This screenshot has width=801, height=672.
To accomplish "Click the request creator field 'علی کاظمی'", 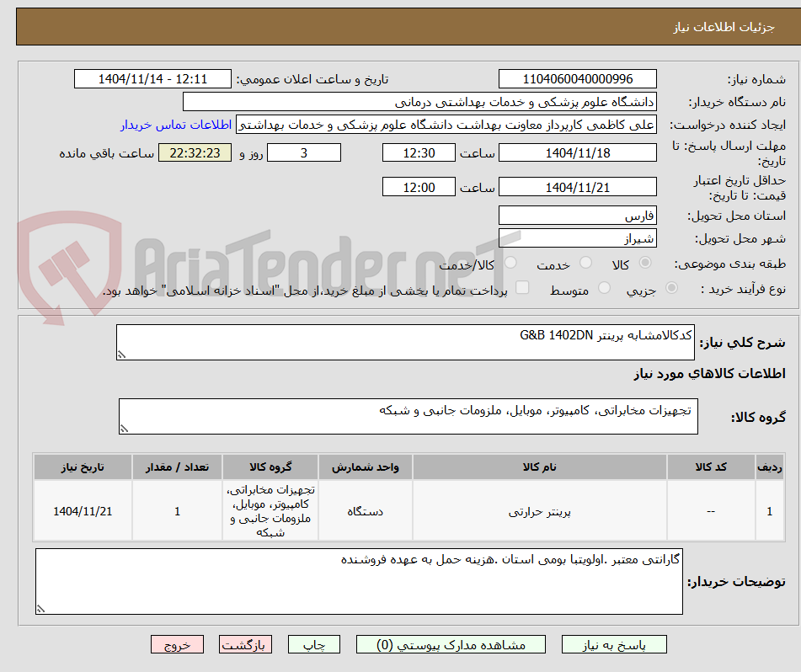I will 446,125.
